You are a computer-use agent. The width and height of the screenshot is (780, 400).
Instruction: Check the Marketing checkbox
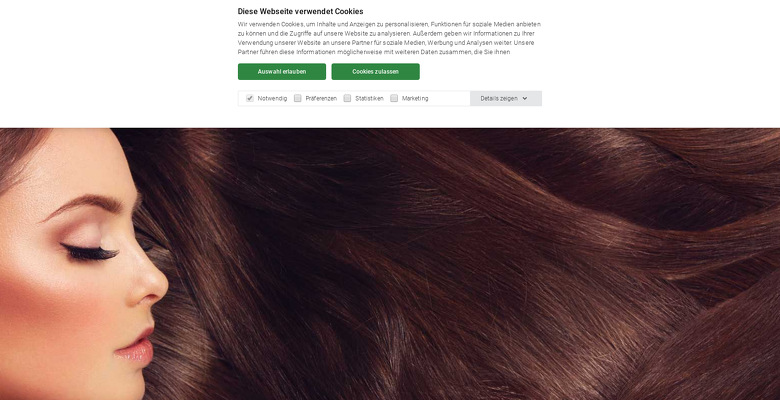(x=394, y=99)
